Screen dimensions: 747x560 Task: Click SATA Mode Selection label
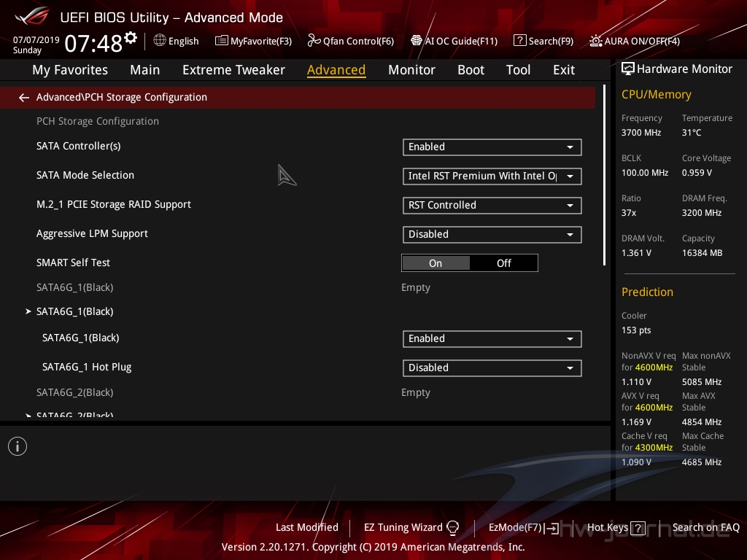(85, 175)
